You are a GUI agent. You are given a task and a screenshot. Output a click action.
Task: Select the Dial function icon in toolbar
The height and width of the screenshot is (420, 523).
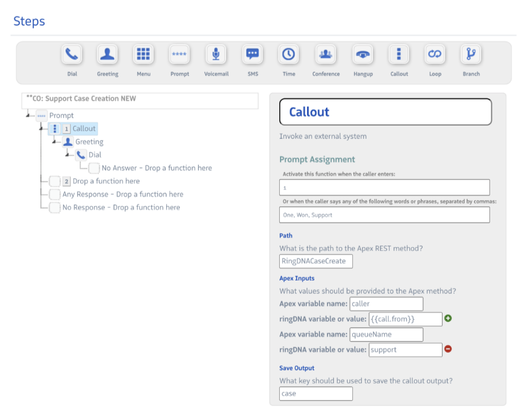coord(72,54)
